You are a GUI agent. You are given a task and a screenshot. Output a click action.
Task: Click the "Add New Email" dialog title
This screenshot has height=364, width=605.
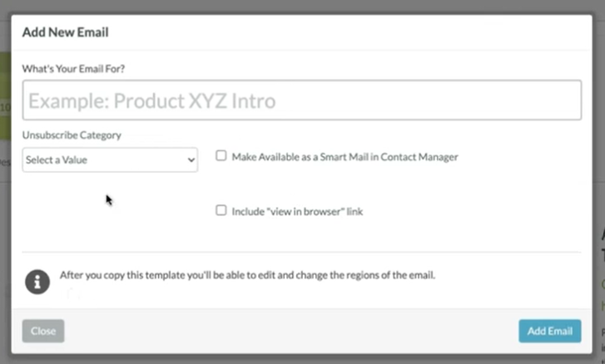tap(65, 33)
